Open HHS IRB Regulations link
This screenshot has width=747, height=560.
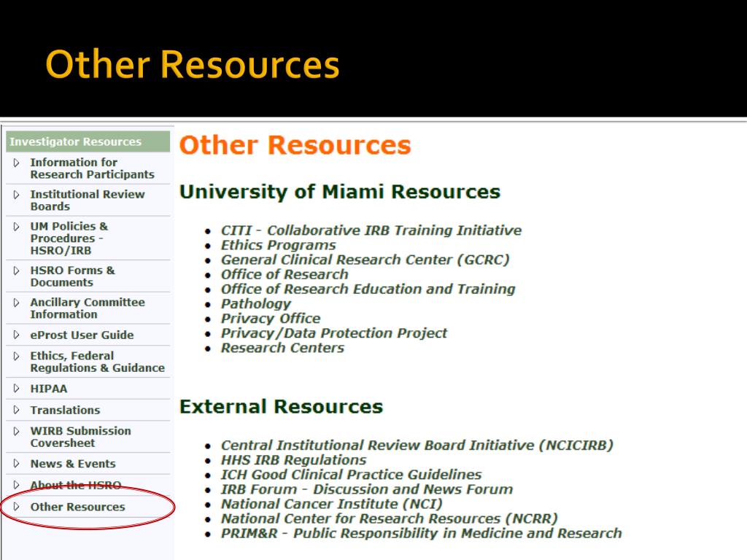[x=293, y=460]
